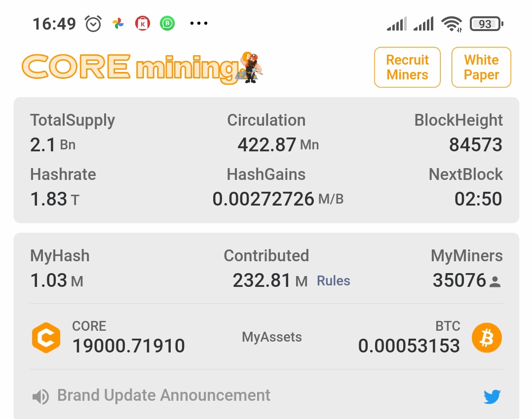Viewport: 532px width, 419px height.
Task: Tap the CORE asset label
Action: 89,326
